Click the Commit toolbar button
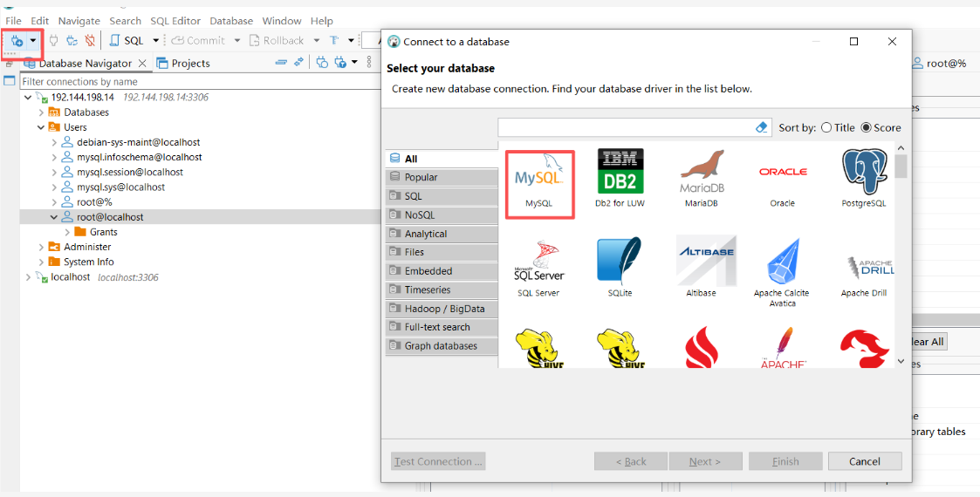The image size is (980, 497). click(197, 41)
